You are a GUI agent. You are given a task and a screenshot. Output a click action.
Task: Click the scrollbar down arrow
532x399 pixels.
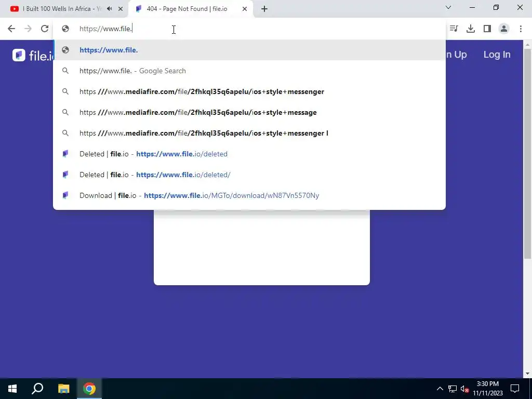(527, 374)
